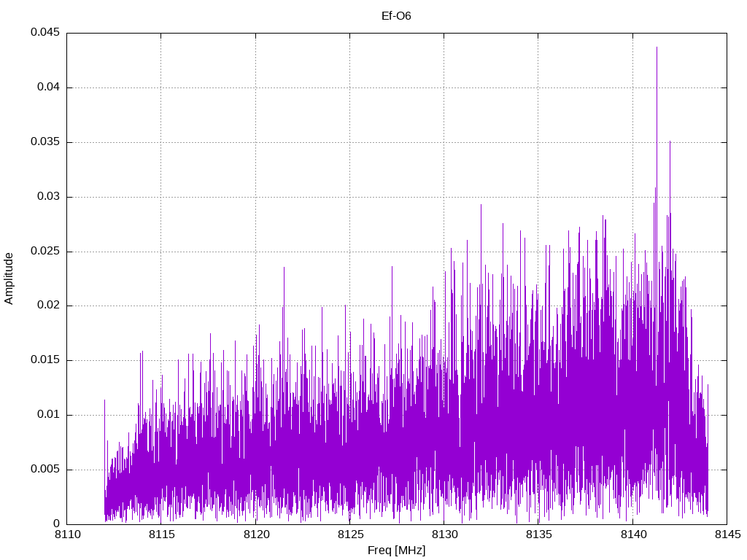Click the 8110 x-axis tick label
The height and width of the screenshot is (560, 747).
(x=68, y=534)
